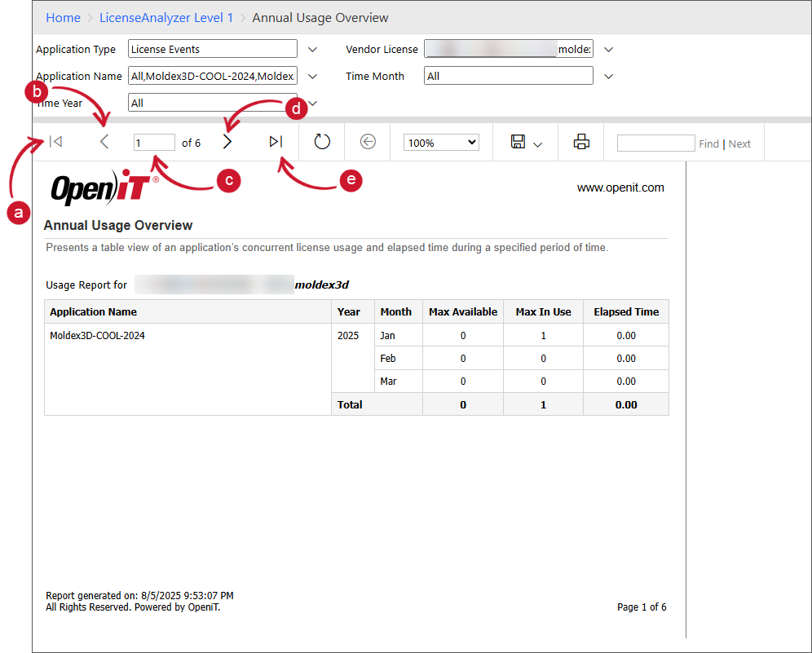This screenshot has width=812, height=653.
Task: Click the Next search link
Action: pos(739,143)
